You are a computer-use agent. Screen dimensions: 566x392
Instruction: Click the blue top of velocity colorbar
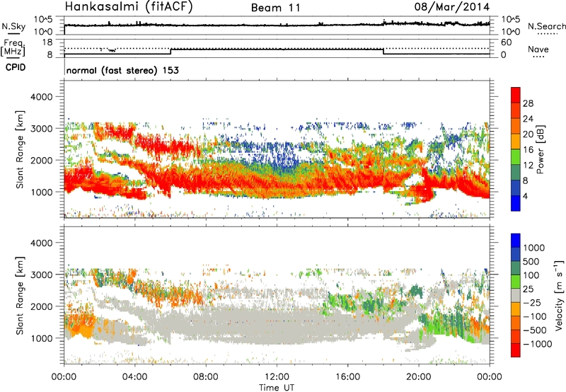(516, 241)
